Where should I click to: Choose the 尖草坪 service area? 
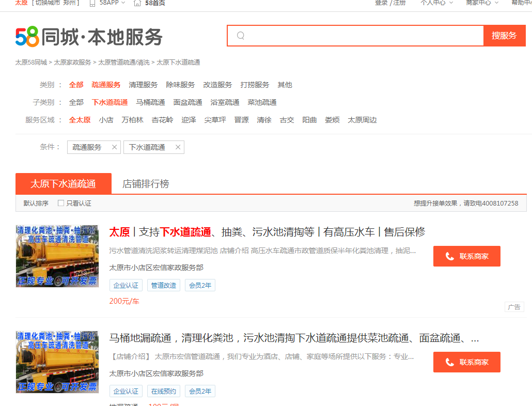215,120
